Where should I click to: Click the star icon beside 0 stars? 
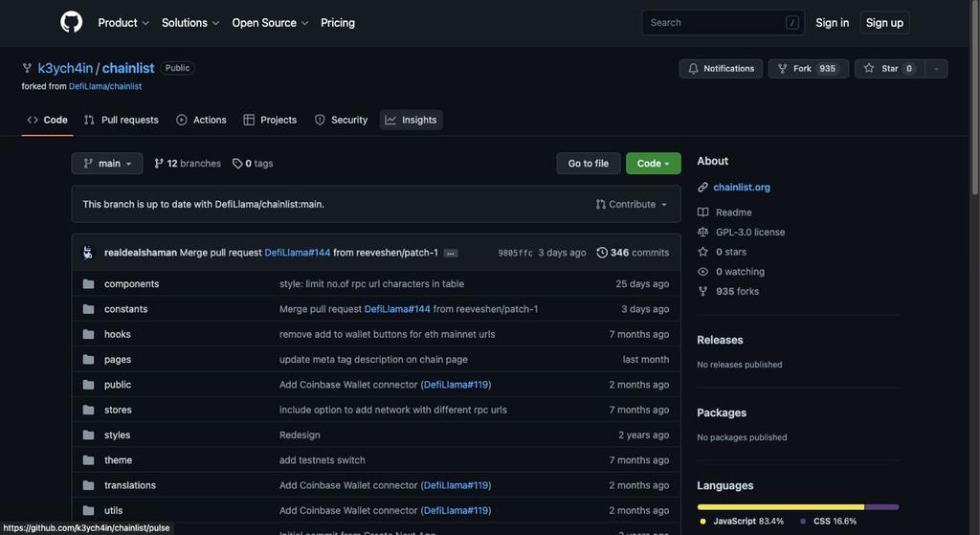[x=702, y=252]
